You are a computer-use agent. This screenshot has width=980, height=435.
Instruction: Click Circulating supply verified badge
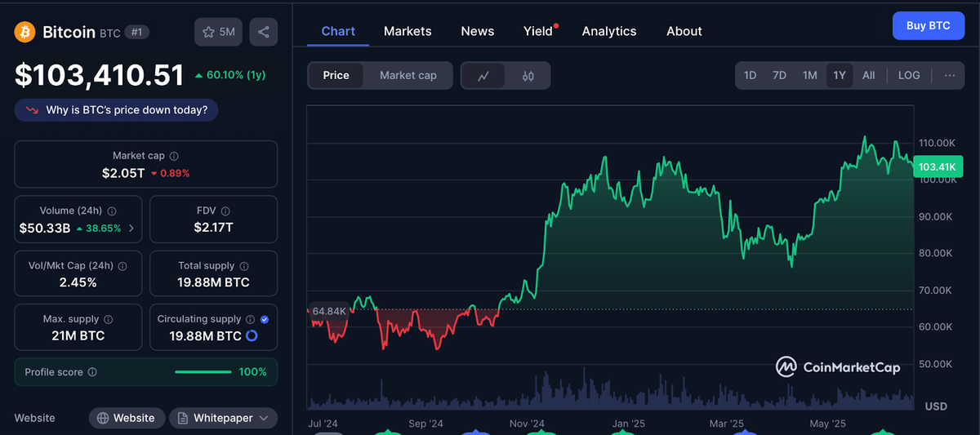[x=265, y=319]
